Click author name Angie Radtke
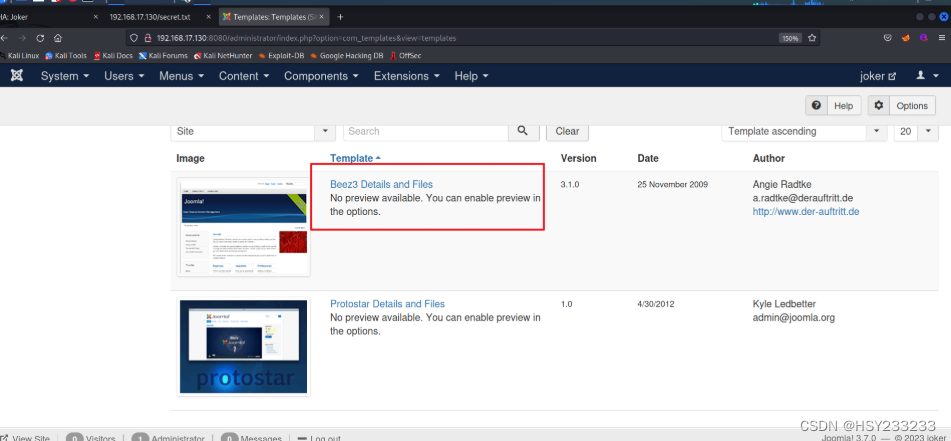The height and width of the screenshot is (441, 951). [x=782, y=184]
